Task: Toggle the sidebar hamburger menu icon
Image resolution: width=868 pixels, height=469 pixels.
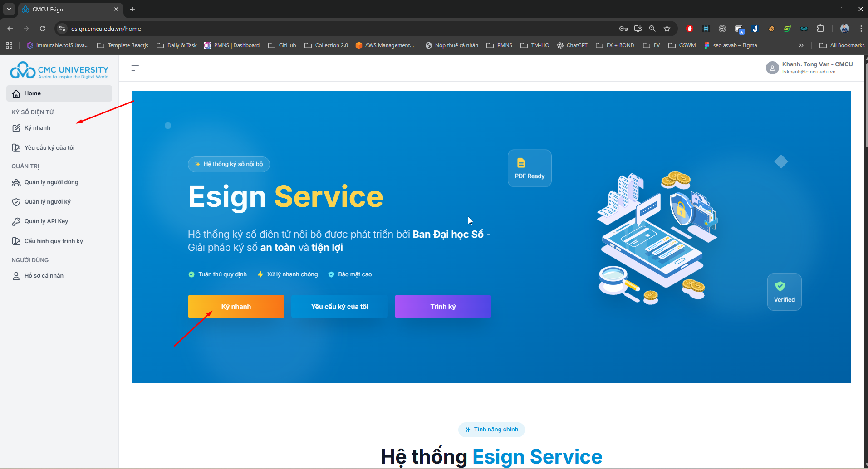Action: coord(135,68)
